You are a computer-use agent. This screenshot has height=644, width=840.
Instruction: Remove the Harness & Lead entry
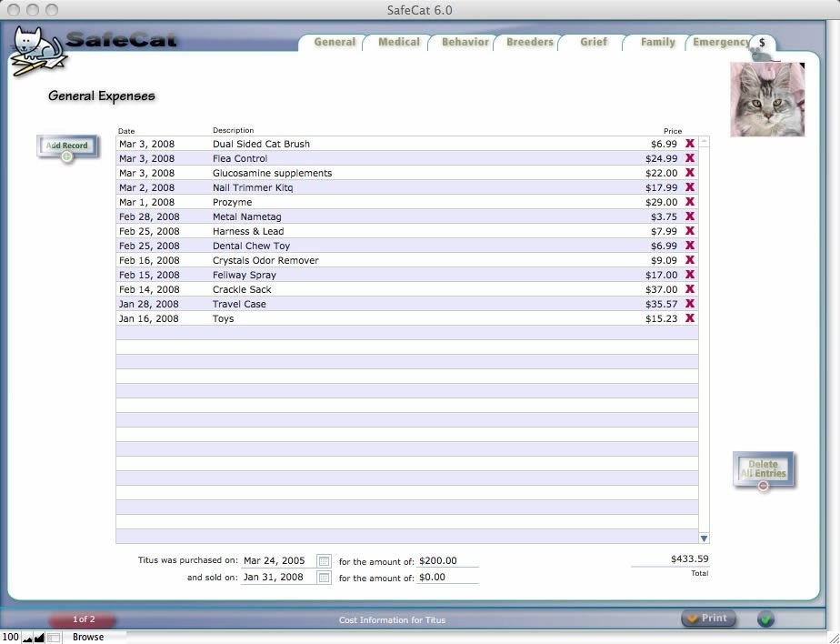(x=690, y=230)
